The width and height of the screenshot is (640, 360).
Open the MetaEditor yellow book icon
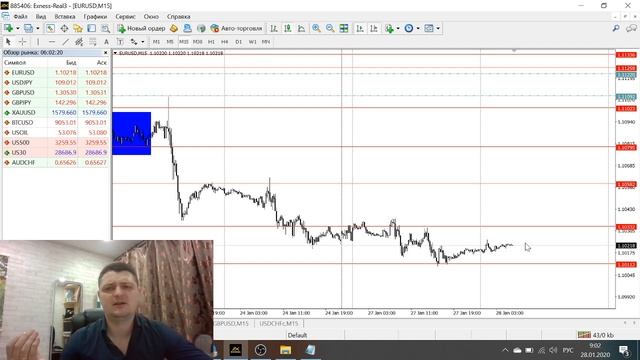[x=174, y=28]
